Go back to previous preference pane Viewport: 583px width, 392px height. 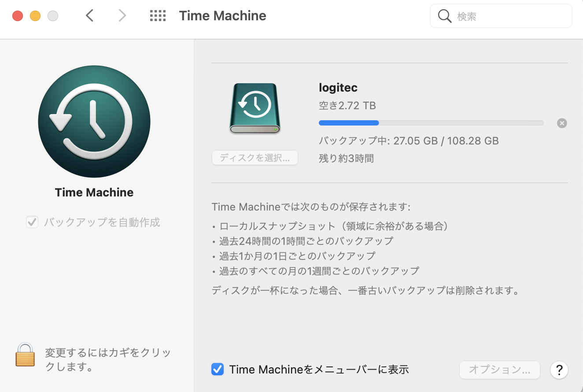point(90,16)
